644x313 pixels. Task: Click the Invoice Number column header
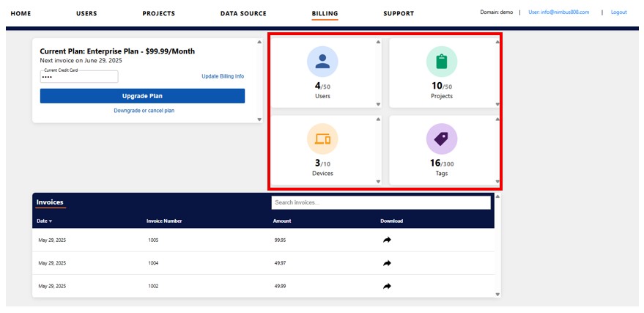pyautogui.click(x=164, y=221)
